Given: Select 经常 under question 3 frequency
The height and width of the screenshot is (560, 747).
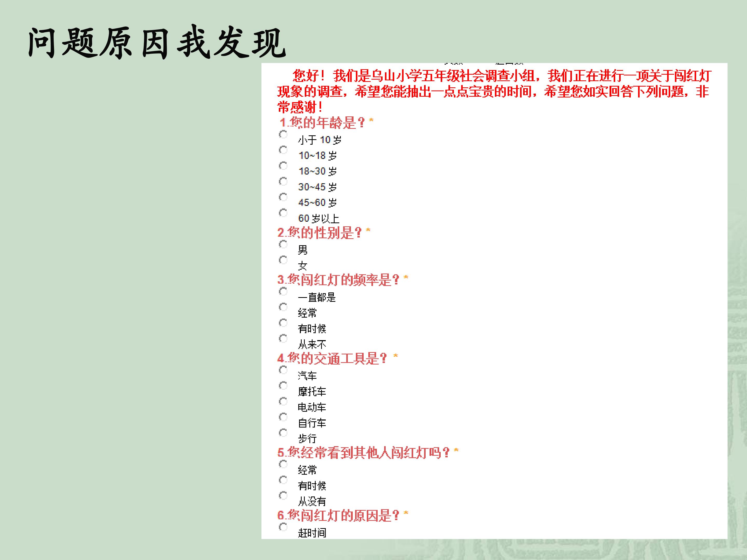Looking at the screenshot, I should pos(283,307).
